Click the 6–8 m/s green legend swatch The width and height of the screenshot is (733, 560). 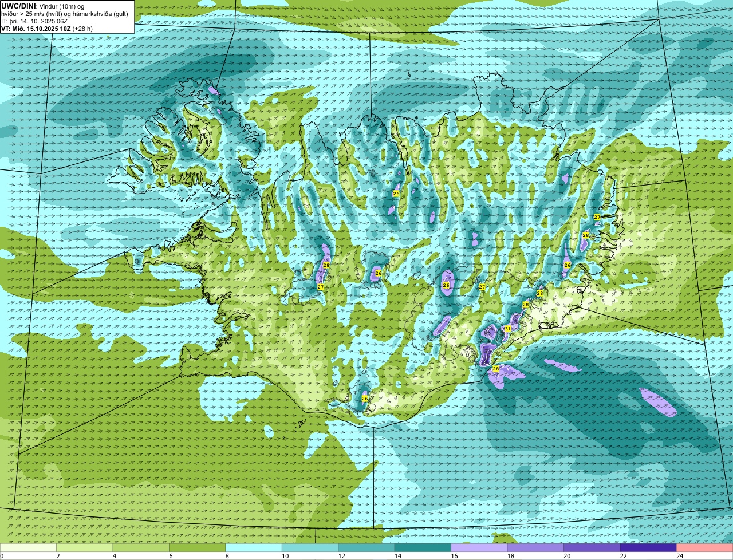tap(198, 548)
